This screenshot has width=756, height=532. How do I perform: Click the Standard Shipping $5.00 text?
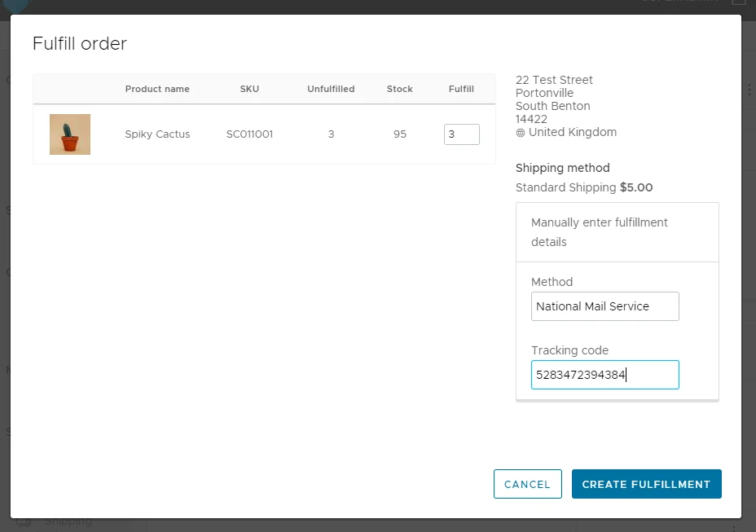tap(583, 187)
